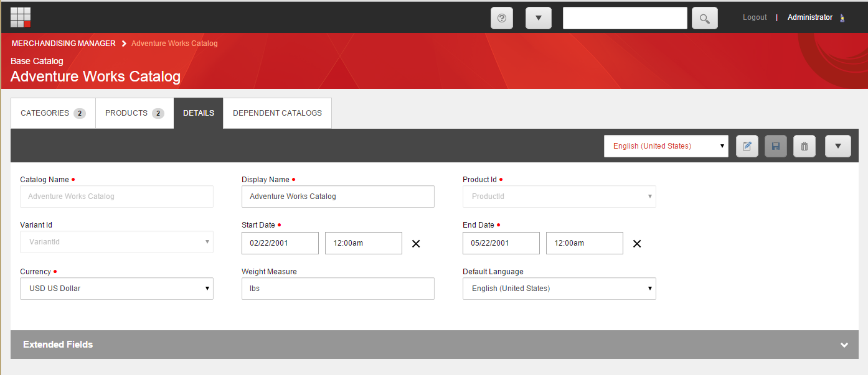This screenshot has height=375, width=868.
Task: Clear the End Date with X icon
Action: [x=637, y=244]
